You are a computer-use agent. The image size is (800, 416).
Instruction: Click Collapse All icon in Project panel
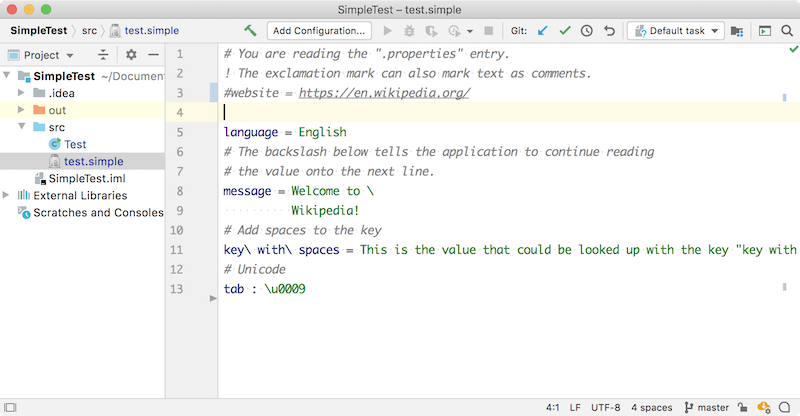click(103, 55)
